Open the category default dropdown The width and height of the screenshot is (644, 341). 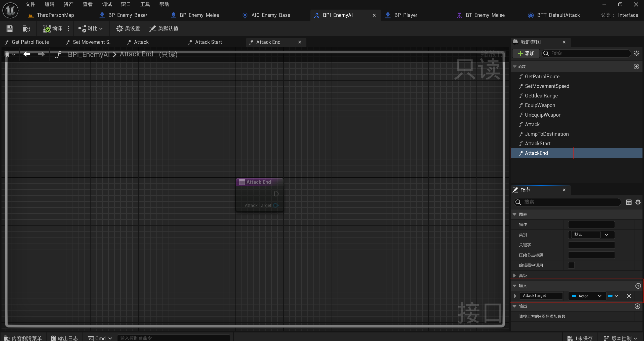[x=606, y=235]
